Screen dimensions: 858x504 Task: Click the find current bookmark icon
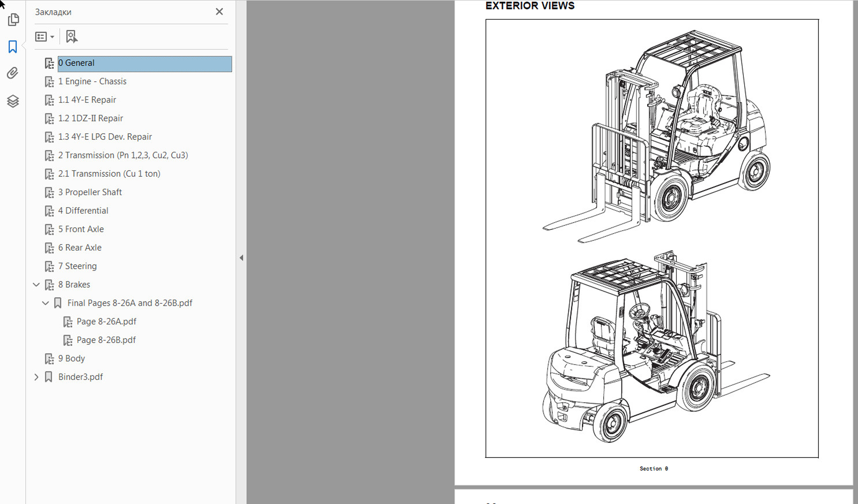point(72,36)
